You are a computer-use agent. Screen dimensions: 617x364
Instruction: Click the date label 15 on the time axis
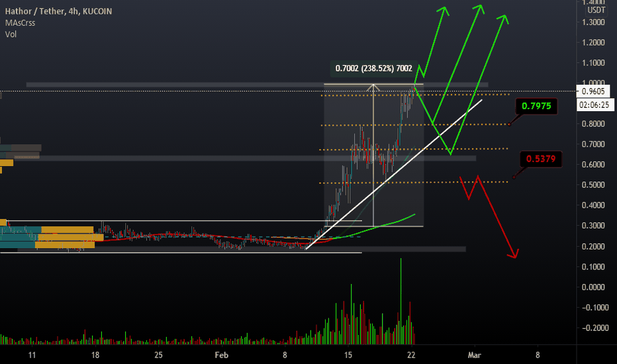click(x=348, y=355)
